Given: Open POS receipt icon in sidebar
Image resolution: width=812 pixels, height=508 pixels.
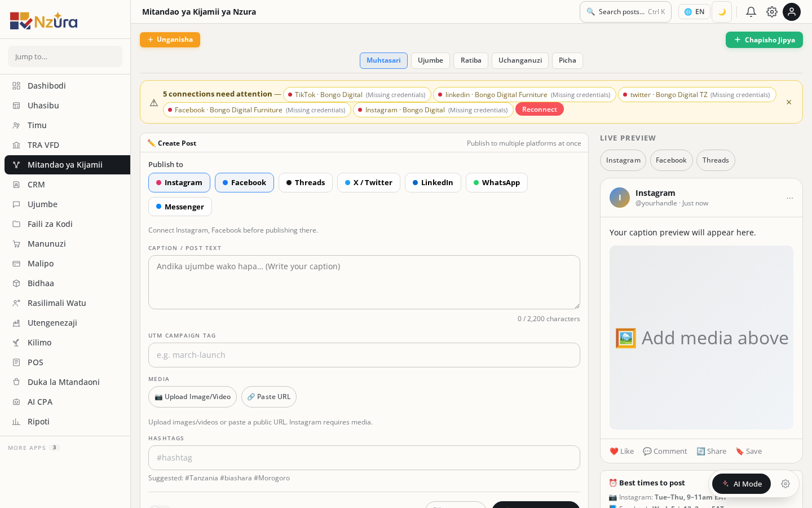Looking at the screenshot, I should click(x=16, y=362).
